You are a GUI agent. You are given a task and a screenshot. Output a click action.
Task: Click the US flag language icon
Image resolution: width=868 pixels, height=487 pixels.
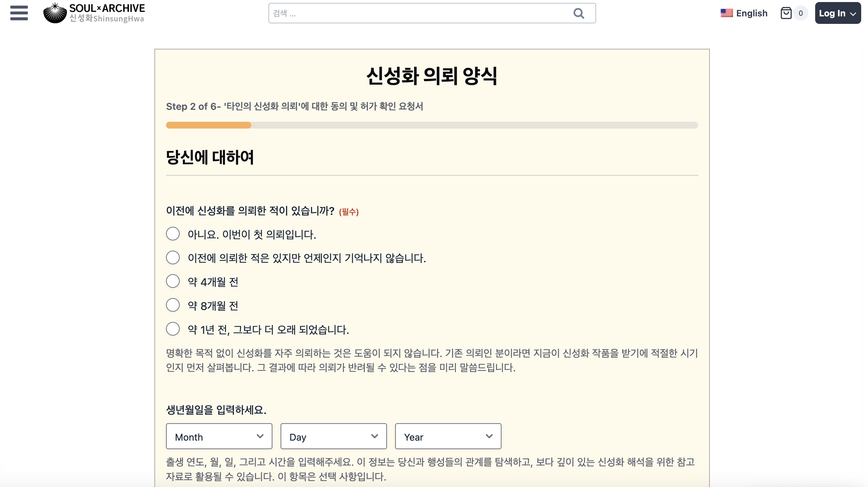click(x=727, y=13)
